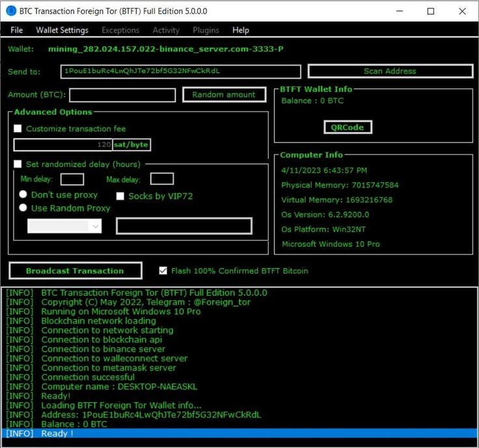This screenshot has width=479, height=448.
Task: Expand the proxy dropdown below Use Random Proxy
Action: tap(96, 226)
